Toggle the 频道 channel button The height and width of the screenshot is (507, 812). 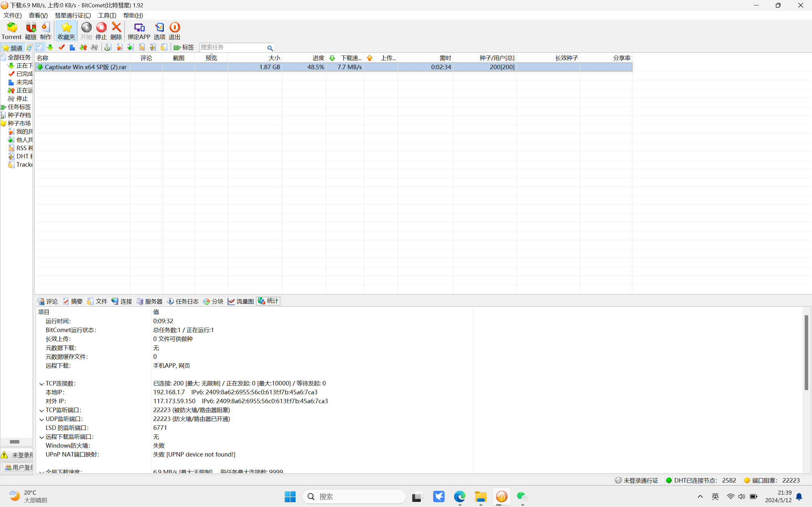pos(12,48)
